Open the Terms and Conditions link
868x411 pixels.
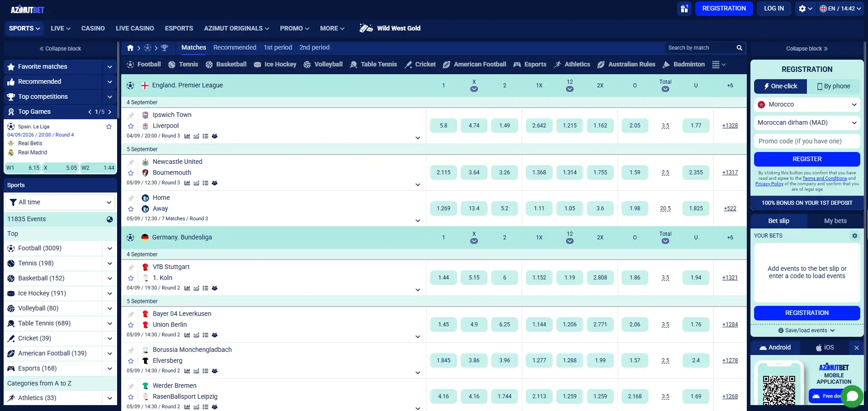click(x=825, y=178)
